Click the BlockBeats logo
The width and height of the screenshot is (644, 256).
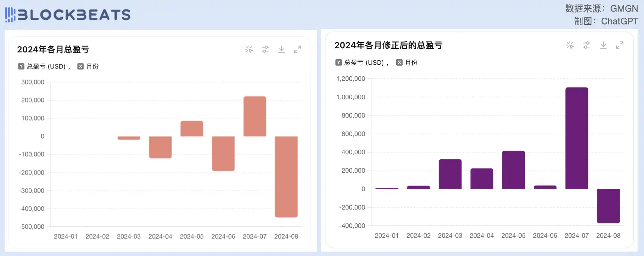click(68, 15)
